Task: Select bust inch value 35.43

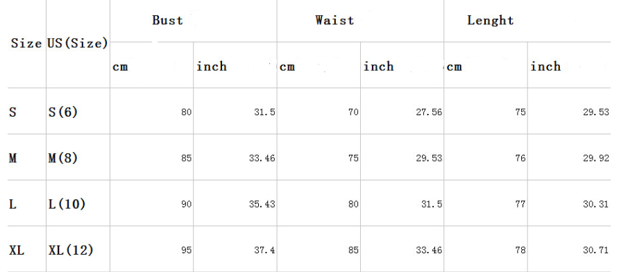Action: click(x=262, y=204)
